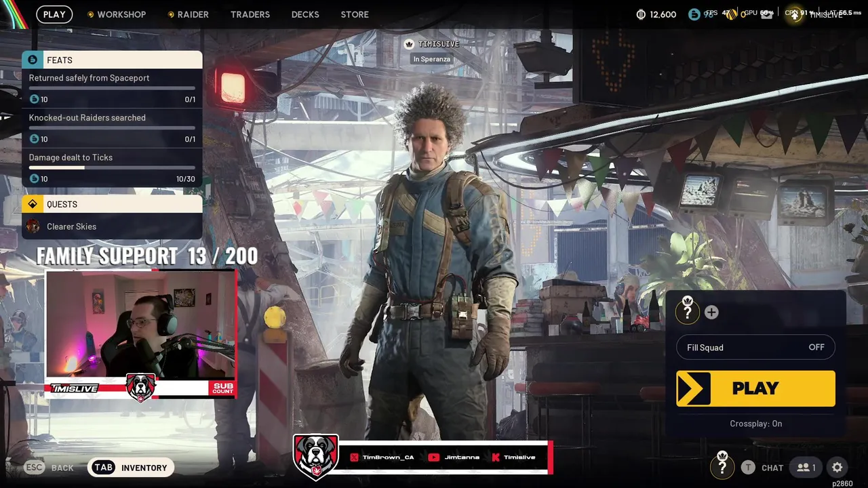Click the reward icon under Knocked-out Raiders searched
This screenshot has width=868, height=488.
click(35, 139)
